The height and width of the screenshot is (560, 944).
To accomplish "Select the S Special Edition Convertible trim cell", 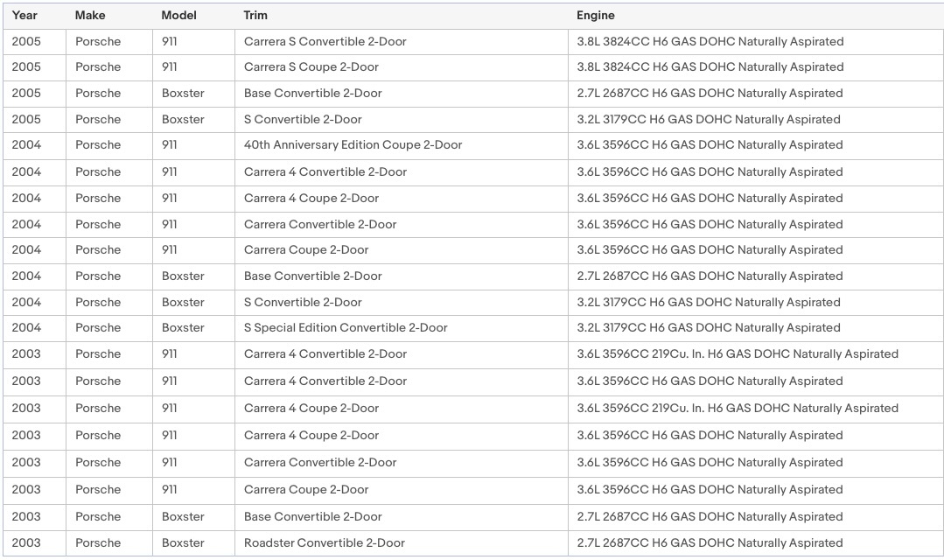I will [346, 327].
